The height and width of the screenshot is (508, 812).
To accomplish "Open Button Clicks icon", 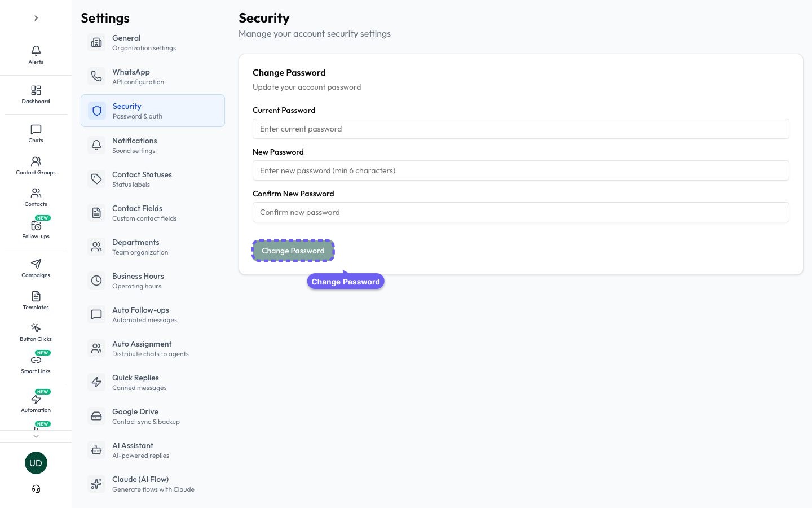I will [x=36, y=332].
